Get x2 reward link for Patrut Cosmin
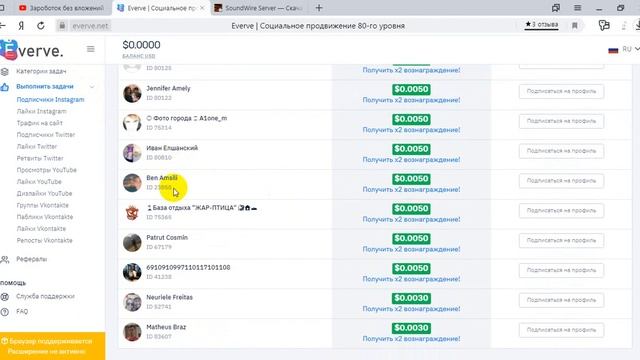This screenshot has height=360, width=640. (411, 249)
